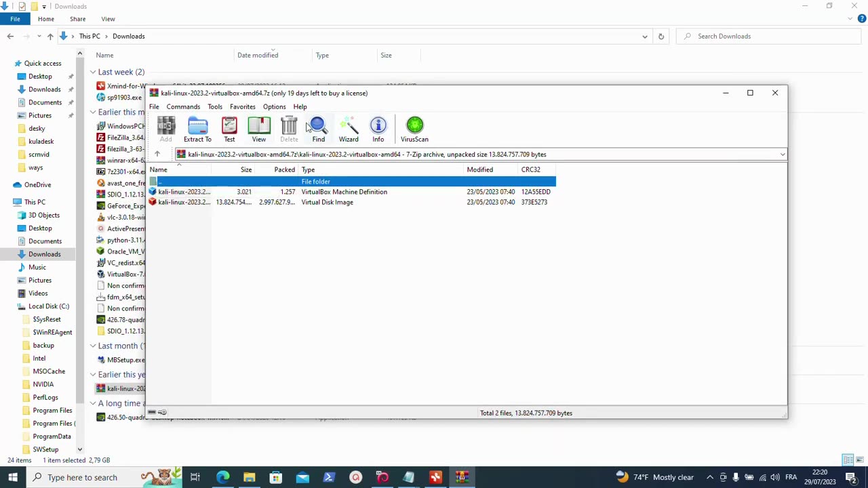Click the volume icon in system tray
This screenshot has height=488, width=868.
[775, 477]
